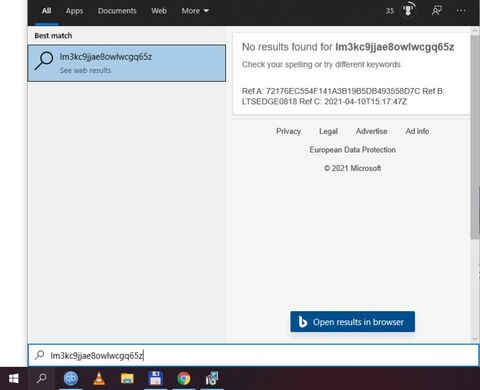This screenshot has height=390, width=480.
Task: Click Open results in browser button
Action: point(352,322)
